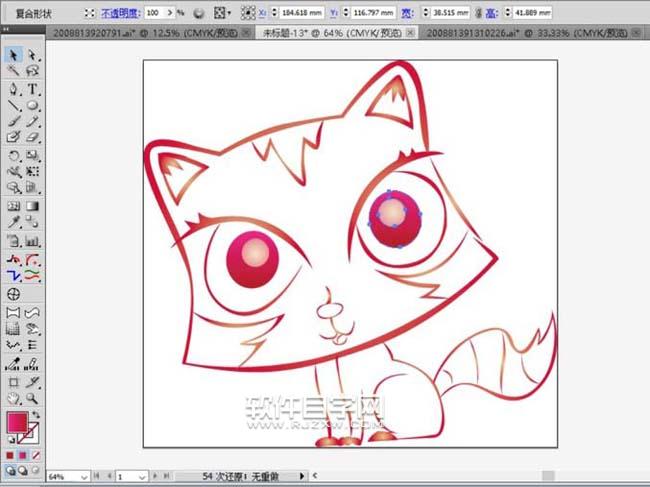Open the 64% zoom level dropdown
Image resolution: width=650 pixels, height=487 pixels.
click(x=85, y=477)
